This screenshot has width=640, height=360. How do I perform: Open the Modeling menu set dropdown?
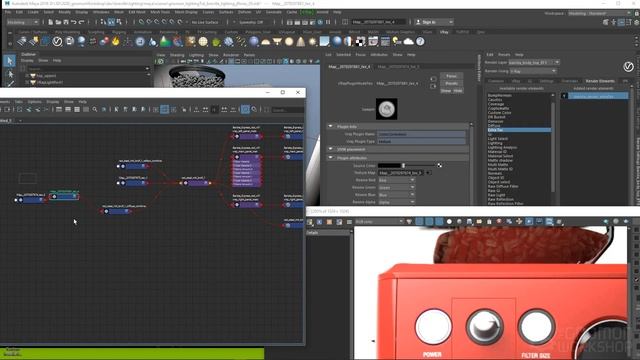[x=23, y=22]
